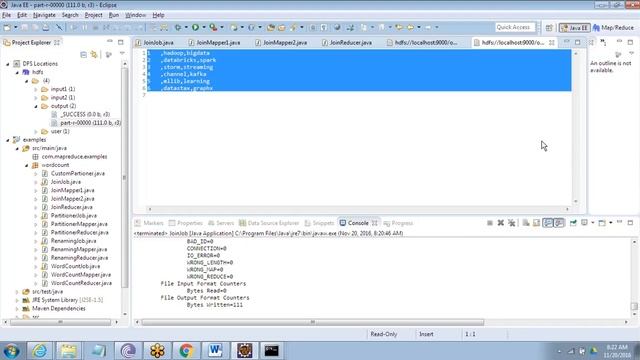
Task: Open the Data Source Explorer tab
Action: (x=269, y=223)
